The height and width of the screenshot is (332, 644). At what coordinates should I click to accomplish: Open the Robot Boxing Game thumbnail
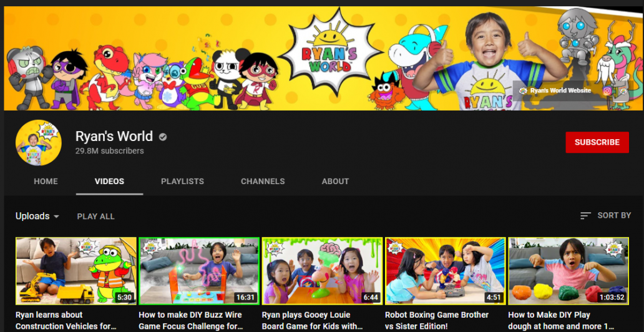(445, 271)
